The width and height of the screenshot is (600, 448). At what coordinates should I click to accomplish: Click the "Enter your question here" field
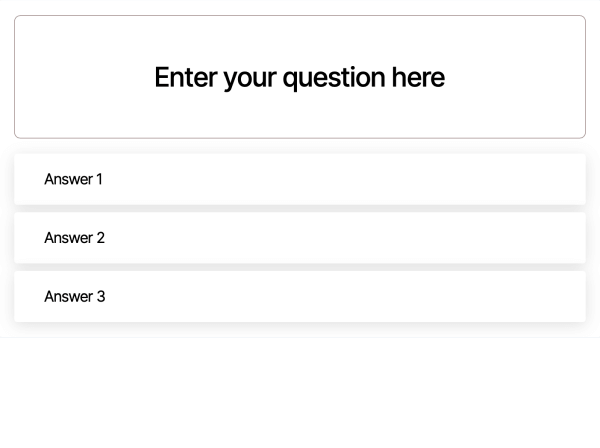299,77
